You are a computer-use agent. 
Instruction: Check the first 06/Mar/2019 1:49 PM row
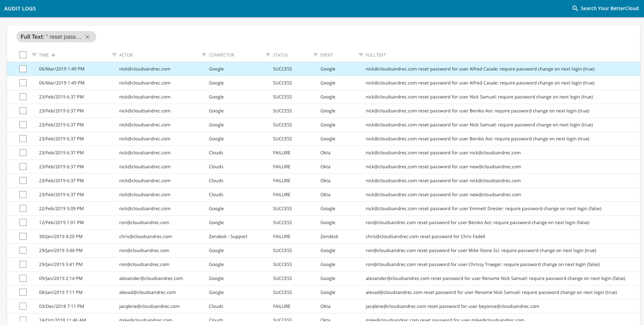(x=23, y=69)
